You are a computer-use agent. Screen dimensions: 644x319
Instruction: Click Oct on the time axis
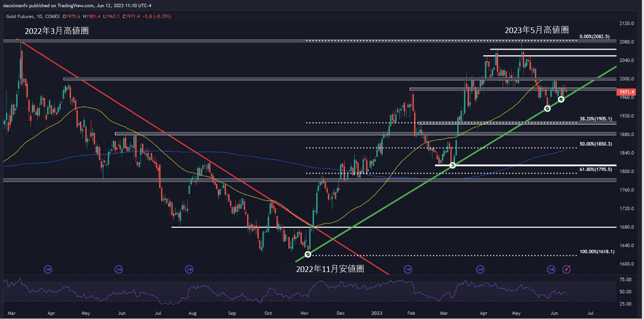coord(268,313)
